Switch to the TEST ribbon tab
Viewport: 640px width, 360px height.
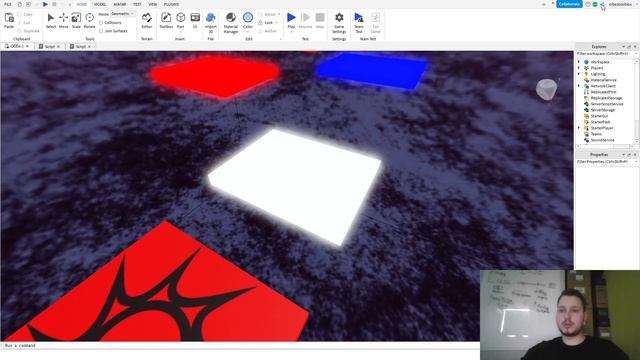click(137, 4)
